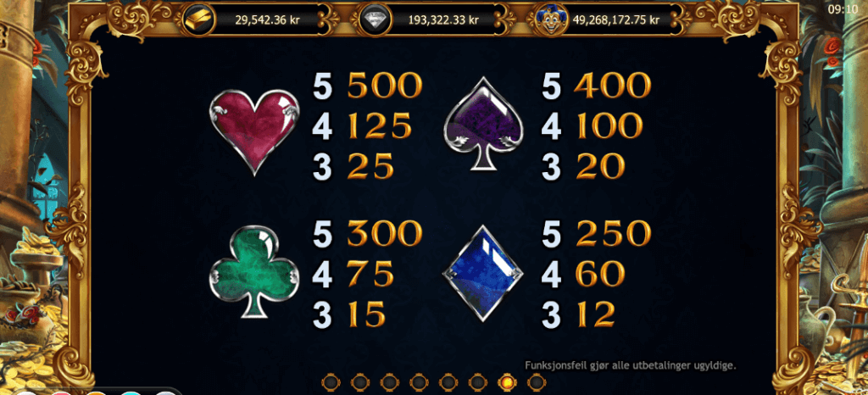Open the fourth paytable page dot

tap(419, 381)
